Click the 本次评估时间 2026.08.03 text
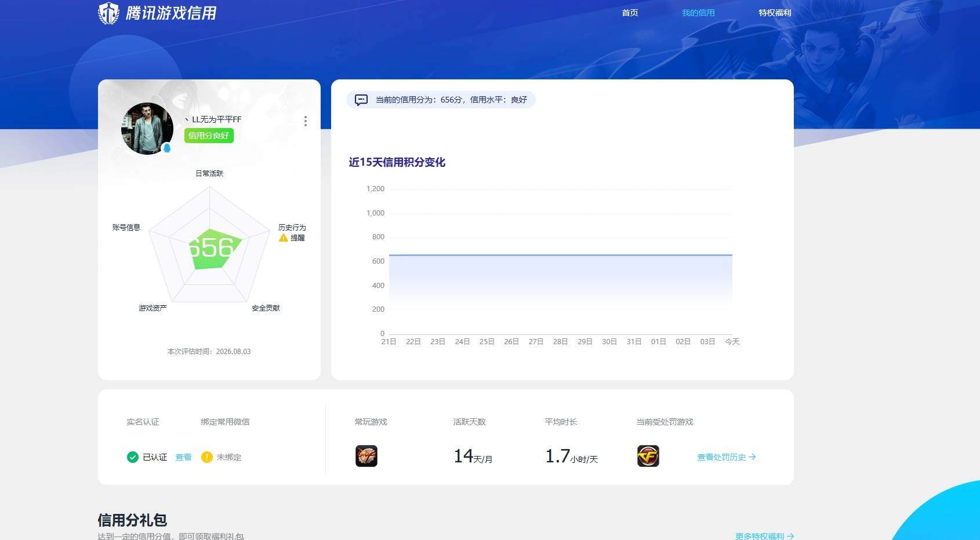The width and height of the screenshot is (980, 540). tap(209, 352)
